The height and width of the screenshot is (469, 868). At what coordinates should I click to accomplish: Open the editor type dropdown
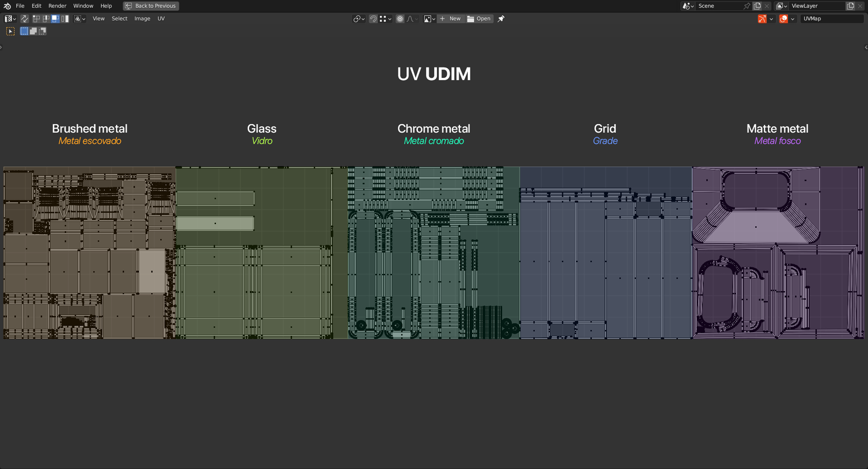[10, 19]
